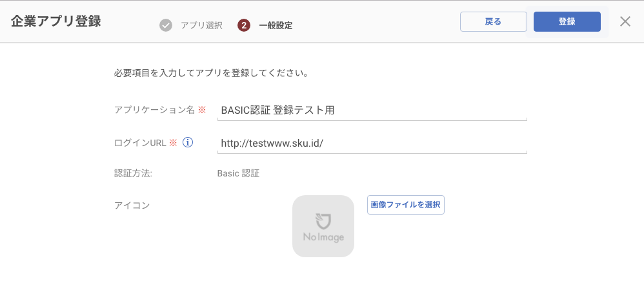
Task: Click the アプリケーション名 field label
Action: (x=155, y=110)
